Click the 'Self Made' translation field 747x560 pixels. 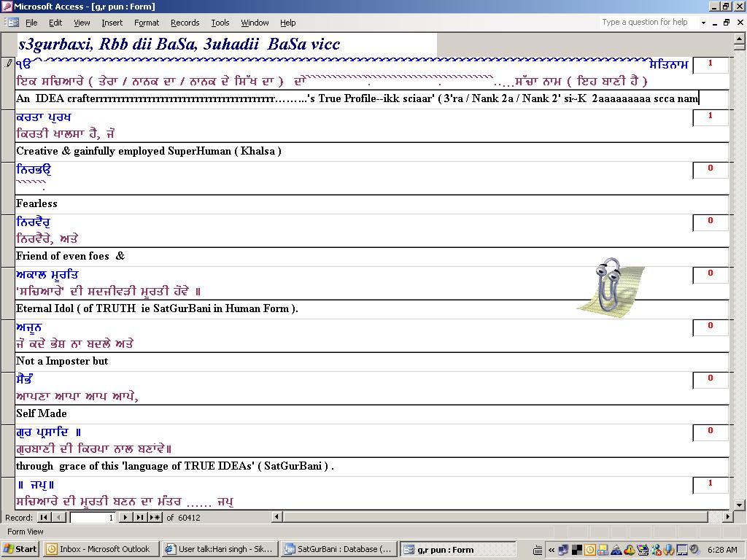point(372,414)
